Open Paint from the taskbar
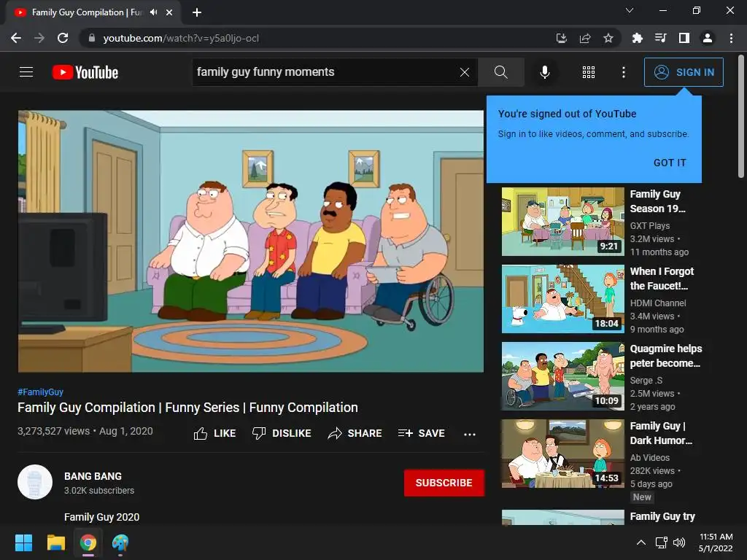 120,542
